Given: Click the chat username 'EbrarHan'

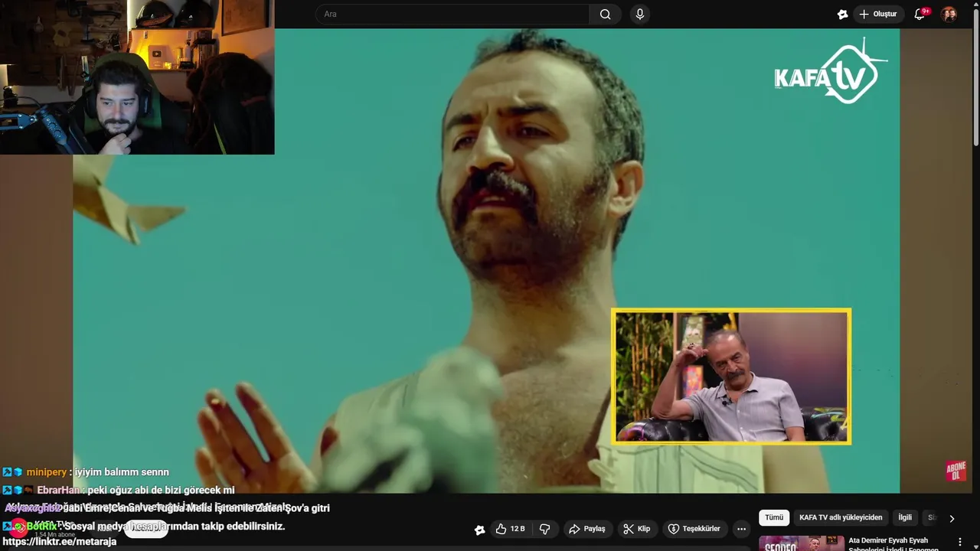Looking at the screenshot, I should pos(59,490).
